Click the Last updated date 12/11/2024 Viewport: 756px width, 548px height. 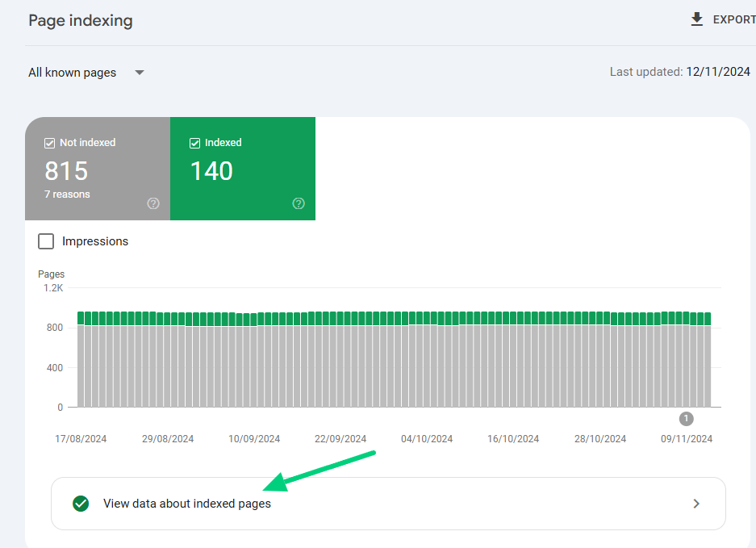click(718, 72)
